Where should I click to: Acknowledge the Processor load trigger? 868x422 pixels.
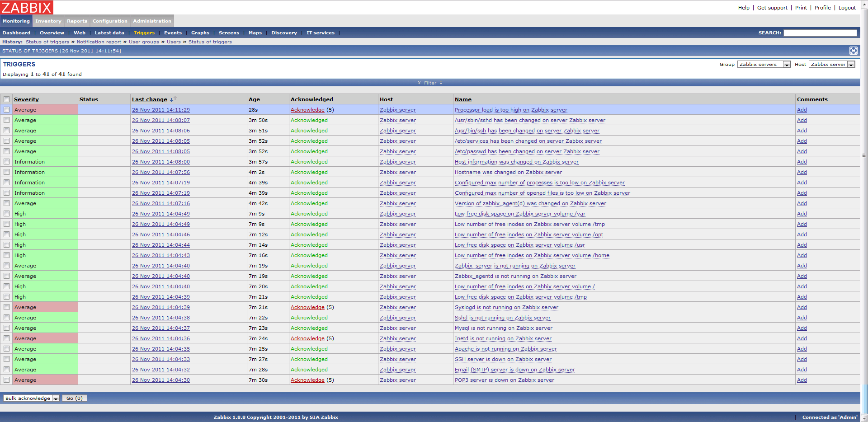307,110
